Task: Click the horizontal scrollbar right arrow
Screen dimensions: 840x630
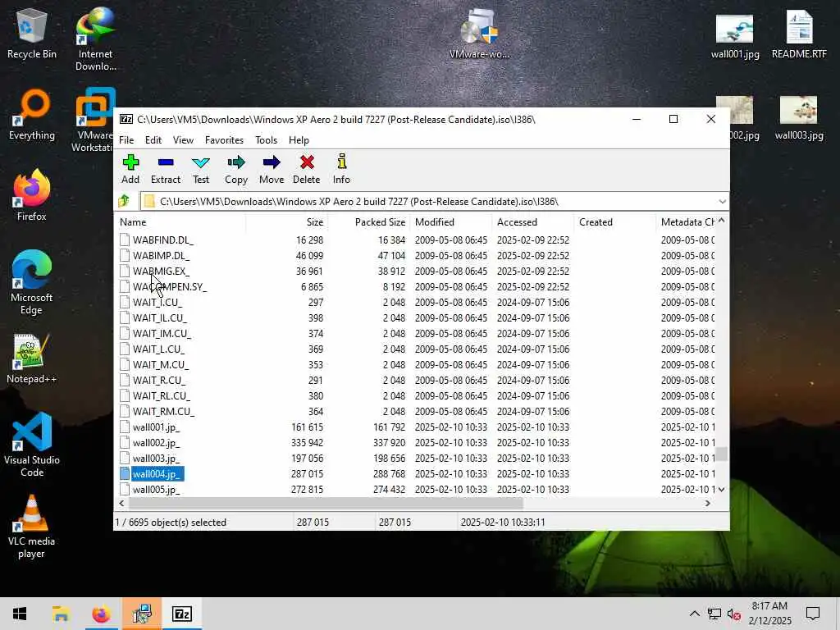Action: point(708,503)
